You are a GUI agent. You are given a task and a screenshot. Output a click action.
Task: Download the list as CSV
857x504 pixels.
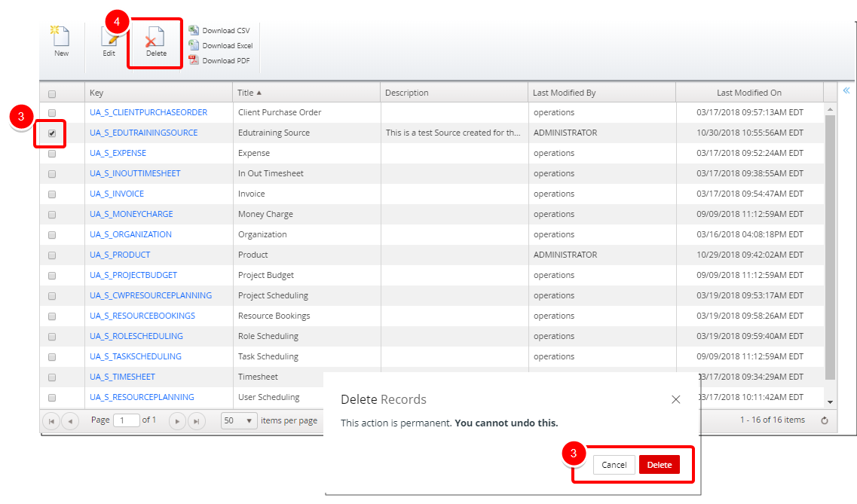click(219, 31)
